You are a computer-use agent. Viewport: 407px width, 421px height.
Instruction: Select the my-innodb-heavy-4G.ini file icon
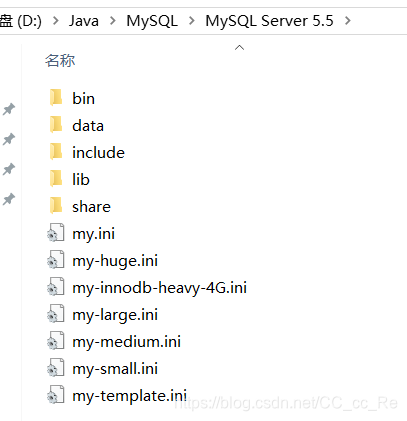tap(56, 287)
